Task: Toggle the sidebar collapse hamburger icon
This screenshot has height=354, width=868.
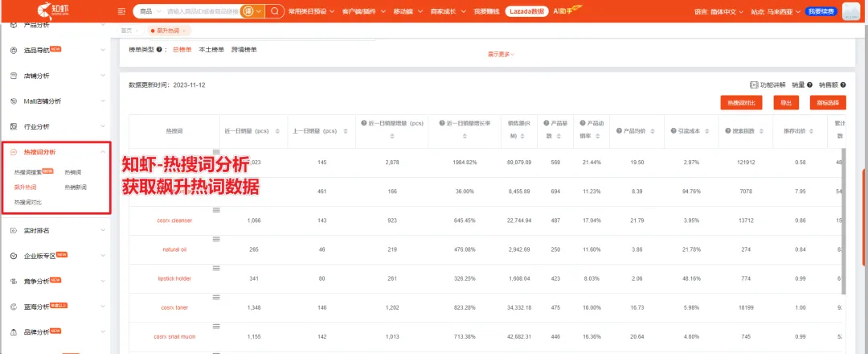Action: pyautogui.click(x=122, y=11)
